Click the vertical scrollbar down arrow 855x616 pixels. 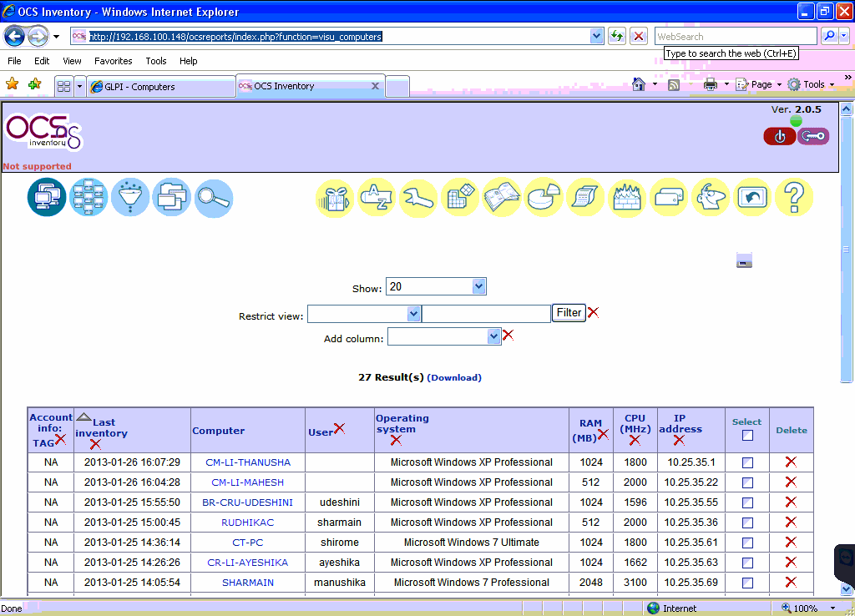[x=847, y=589]
